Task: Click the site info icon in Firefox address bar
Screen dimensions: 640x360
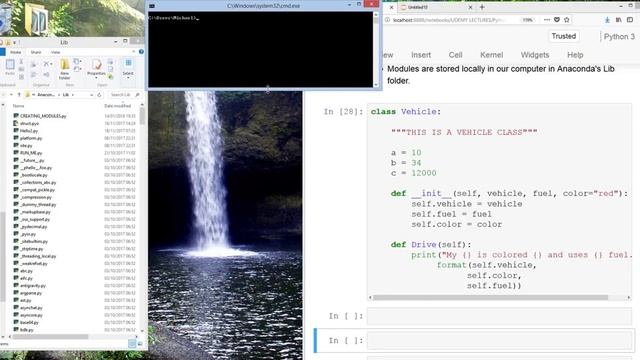Action: coord(387,20)
